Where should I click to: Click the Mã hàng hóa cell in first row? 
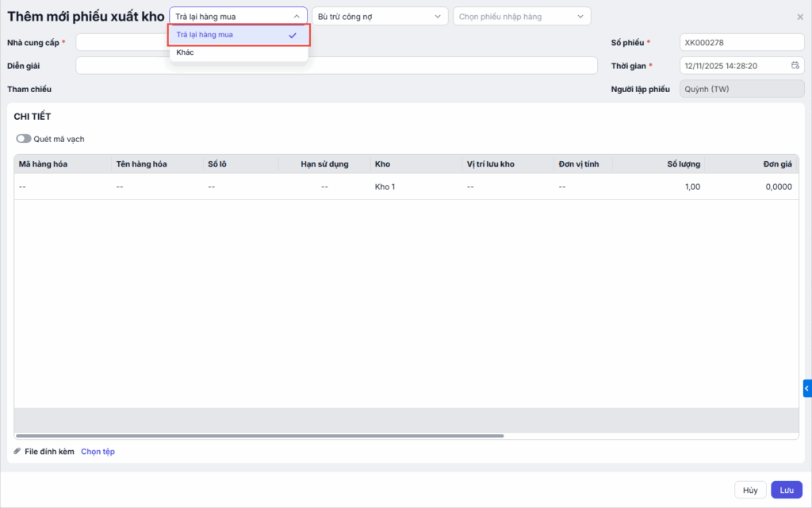tap(63, 187)
